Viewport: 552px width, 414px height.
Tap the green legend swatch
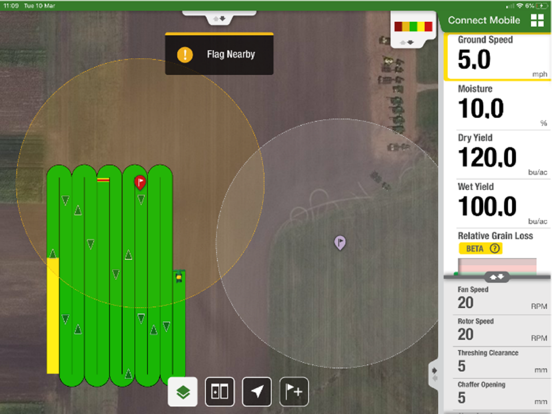click(x=413, y=26)
